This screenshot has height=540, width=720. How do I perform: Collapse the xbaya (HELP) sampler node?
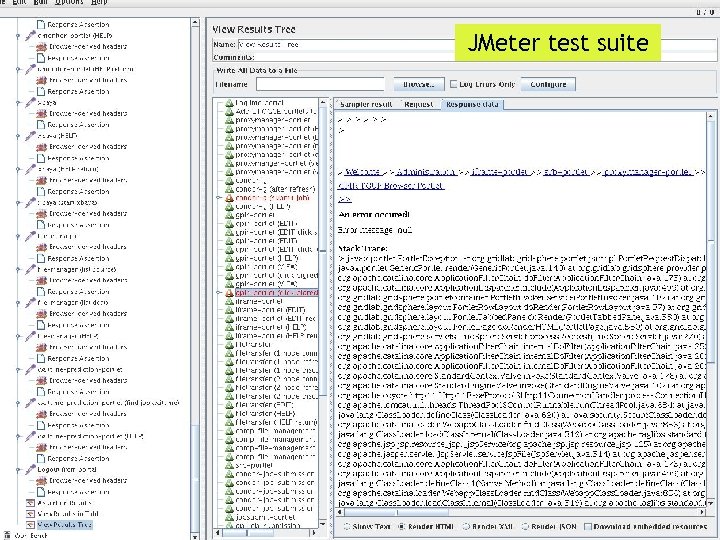click(18, 136)
